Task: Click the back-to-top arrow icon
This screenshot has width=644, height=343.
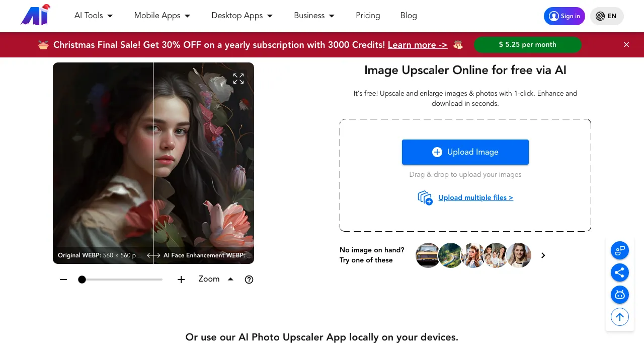Action: point(620,317)
